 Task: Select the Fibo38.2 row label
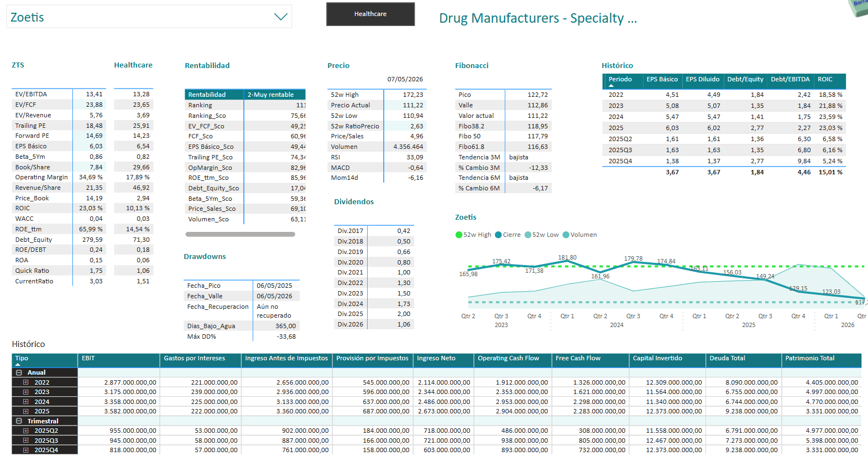point(471,126)
